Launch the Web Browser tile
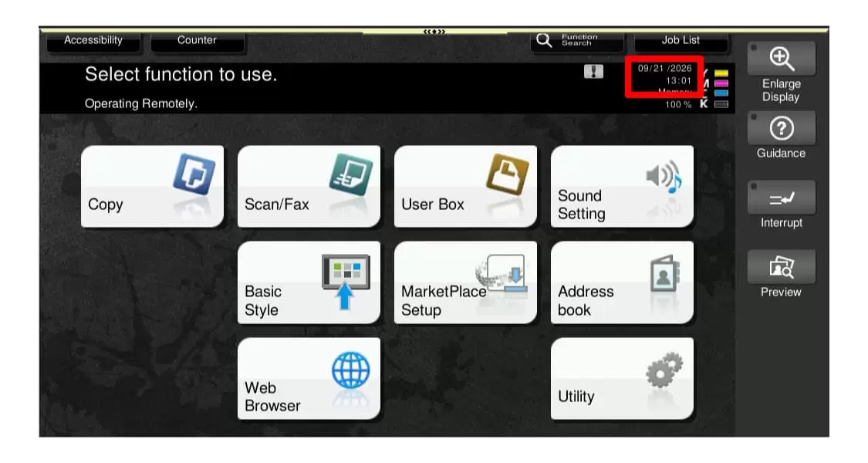Screen dimensions: 868x463 point(309,379)
